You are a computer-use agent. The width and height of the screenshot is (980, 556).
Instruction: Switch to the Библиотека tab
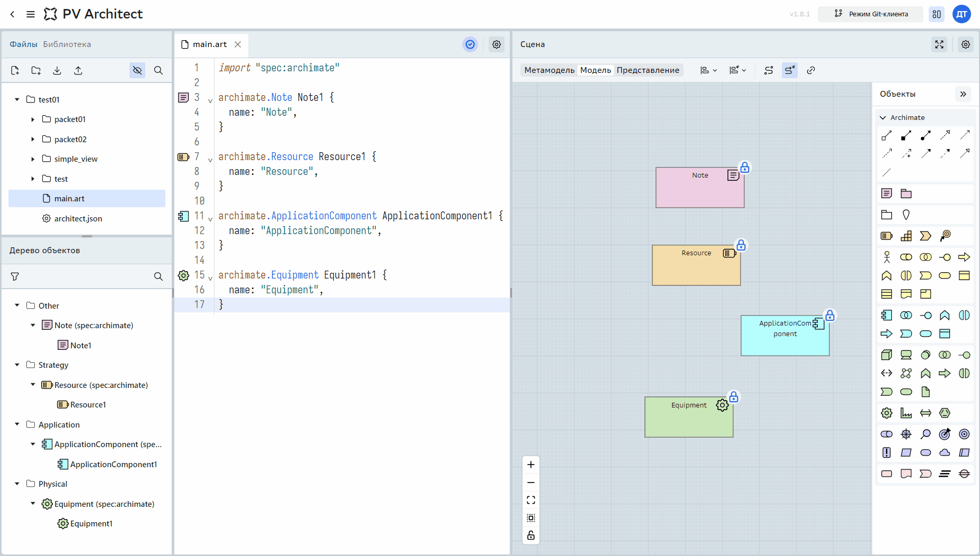click(67, 44)
